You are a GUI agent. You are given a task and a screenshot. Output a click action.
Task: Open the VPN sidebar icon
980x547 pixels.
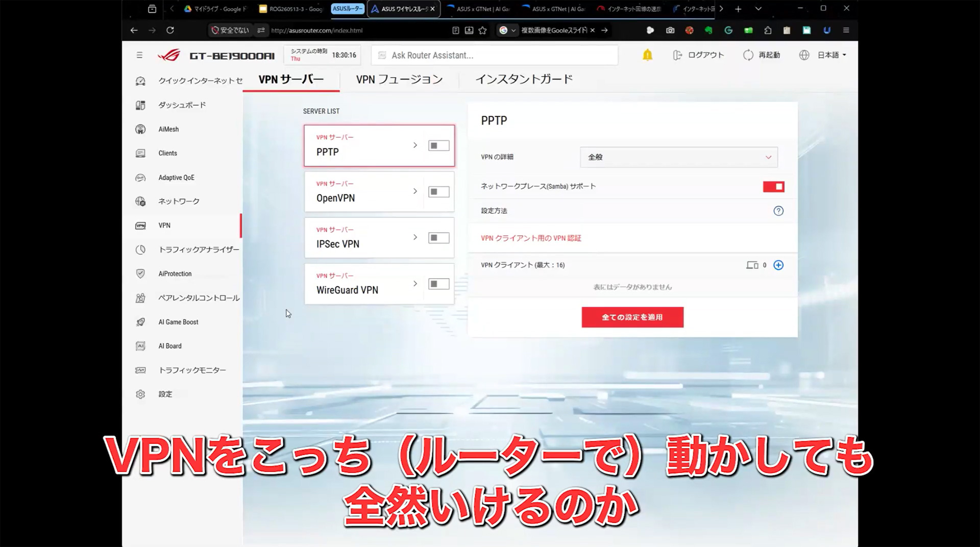pos(140,226)
